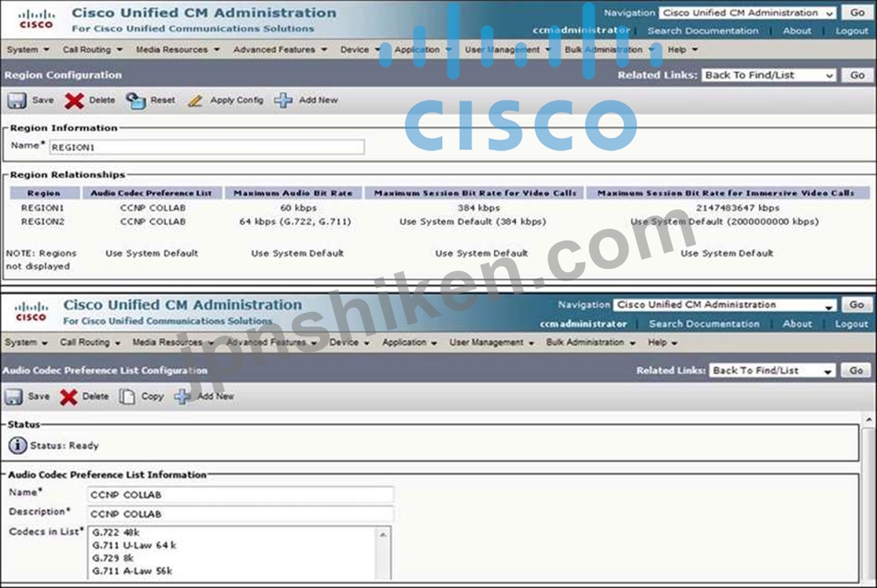This screenshot has height=588, width=877.
Task: Click Apply Config label in Region toolbar
Action: tap(237, 100)
